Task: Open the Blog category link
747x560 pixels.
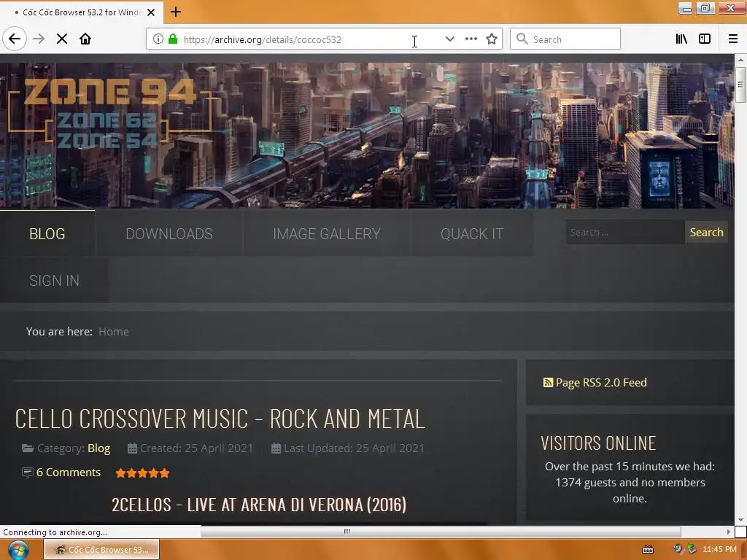Action: (x=98, y=448)
